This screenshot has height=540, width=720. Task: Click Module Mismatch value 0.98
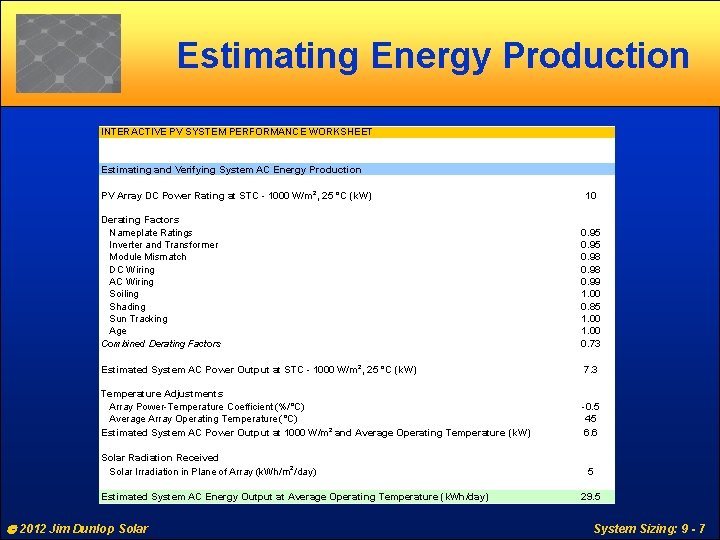point(590,257)
